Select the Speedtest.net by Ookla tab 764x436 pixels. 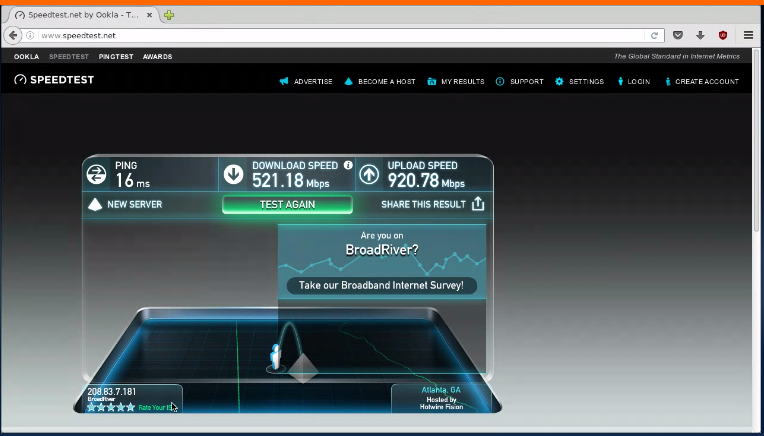coord(83,15)
